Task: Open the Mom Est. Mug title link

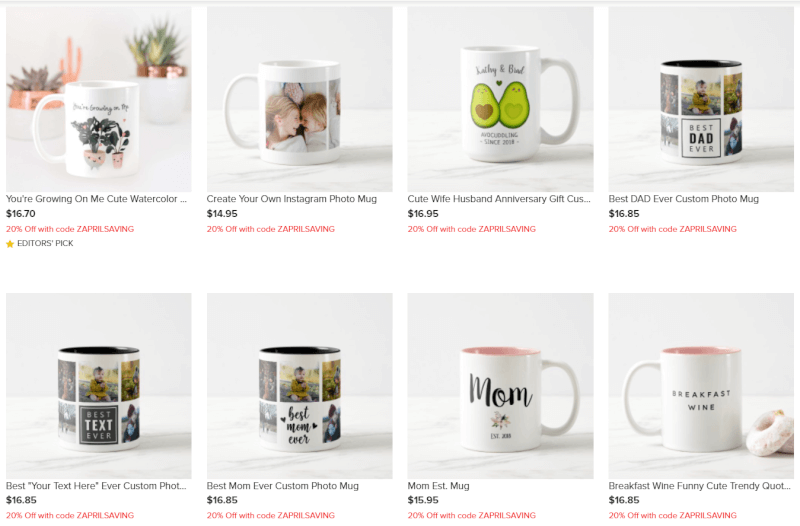Action: point(438,486)
